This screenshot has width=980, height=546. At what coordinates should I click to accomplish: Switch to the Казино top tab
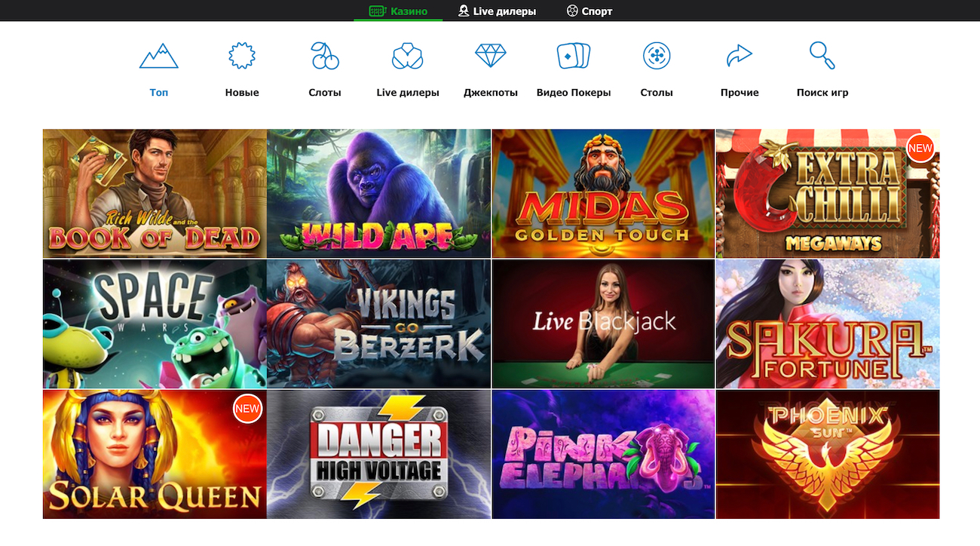tap(398, 11)
